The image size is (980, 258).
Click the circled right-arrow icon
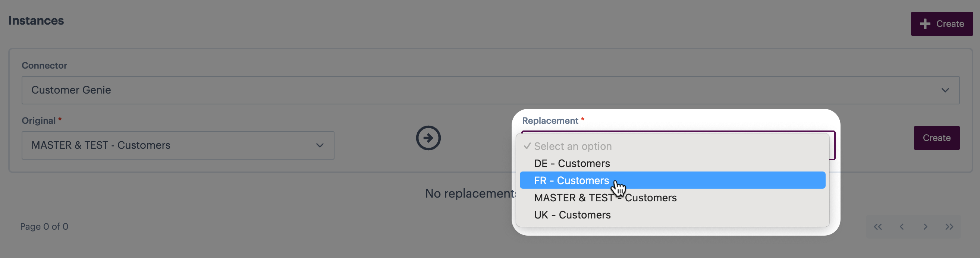click(x=428, y=138)
